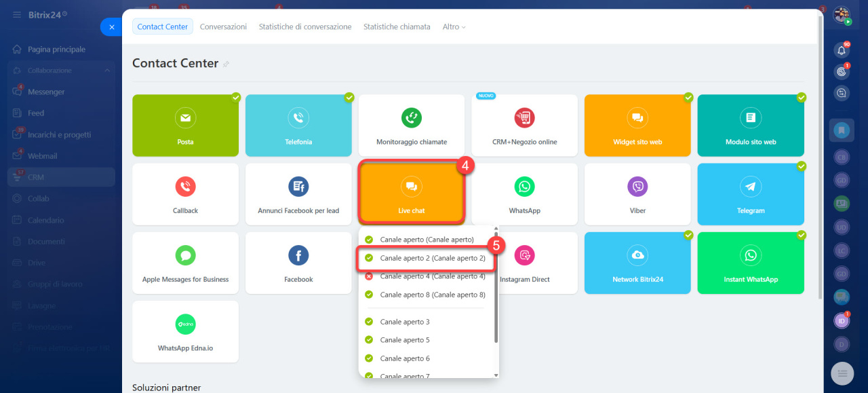
Task: Expand the Altro dropdown menu
Action: click(454, 26)
